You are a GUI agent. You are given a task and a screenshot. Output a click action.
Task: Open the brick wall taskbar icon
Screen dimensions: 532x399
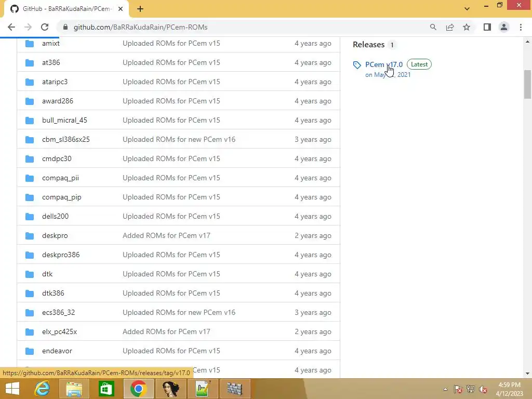pyautogui.click(x=235, y=389)
